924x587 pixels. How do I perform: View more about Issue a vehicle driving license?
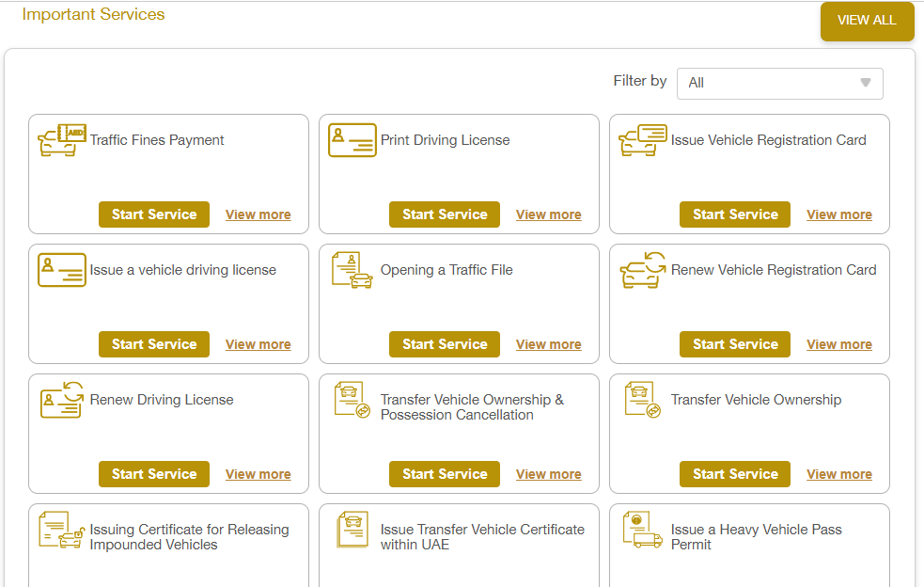(x=258, y=344)
